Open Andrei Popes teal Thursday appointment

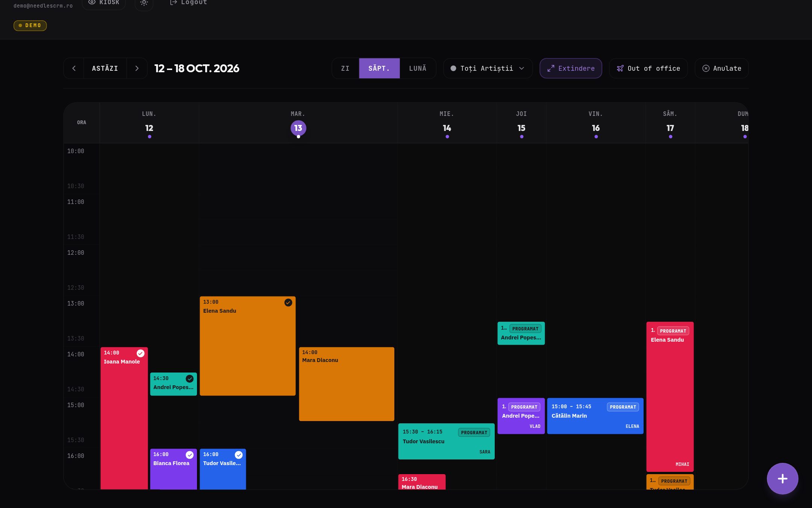tap(521, 333)
